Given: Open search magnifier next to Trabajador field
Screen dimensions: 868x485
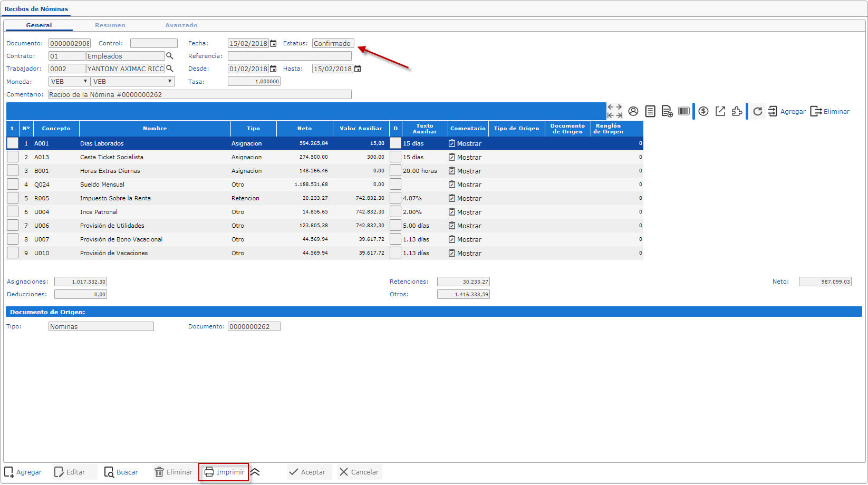Looking at the screenshot, I should click(x=170, y=69).
